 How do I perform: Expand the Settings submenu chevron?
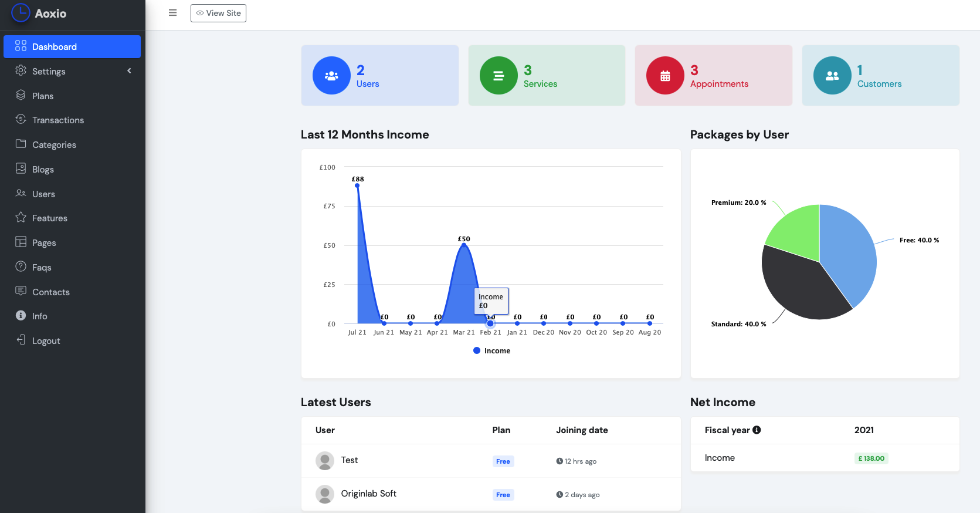(129, 71)
